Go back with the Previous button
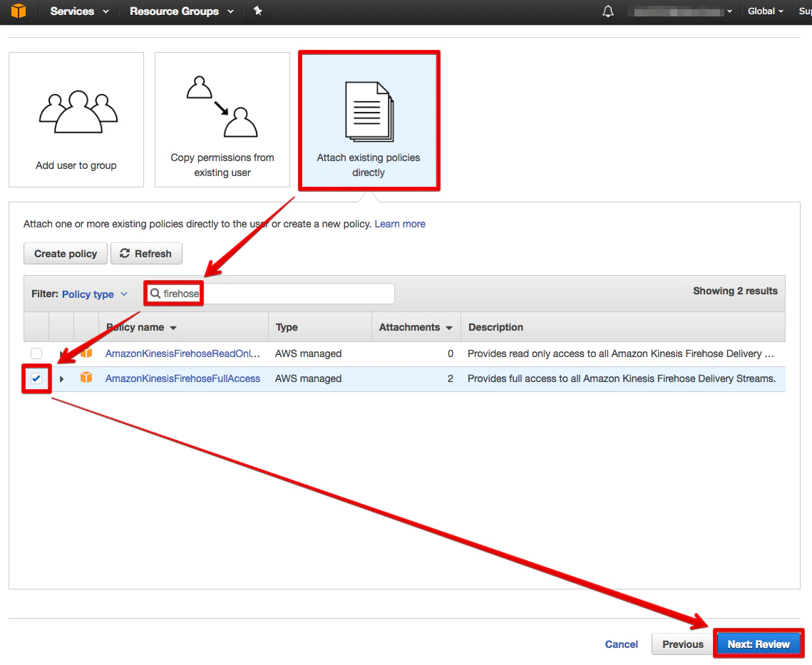Image resolution: width=812 pixels, height=665 pixels. 682,644
